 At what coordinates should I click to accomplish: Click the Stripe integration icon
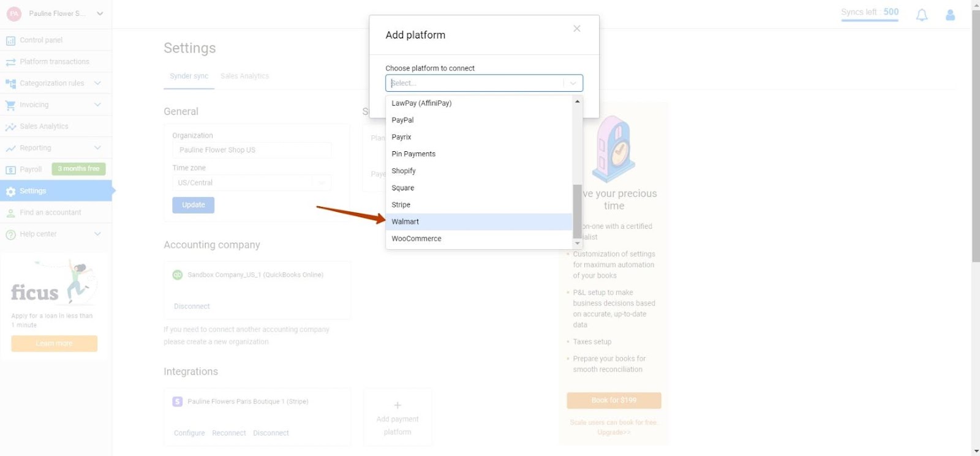[x=178, y=402]
